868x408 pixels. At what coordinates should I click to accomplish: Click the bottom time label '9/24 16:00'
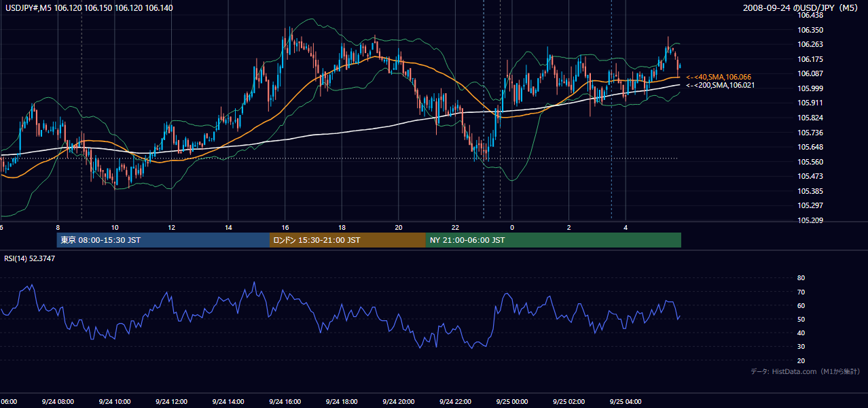(285, 402)
